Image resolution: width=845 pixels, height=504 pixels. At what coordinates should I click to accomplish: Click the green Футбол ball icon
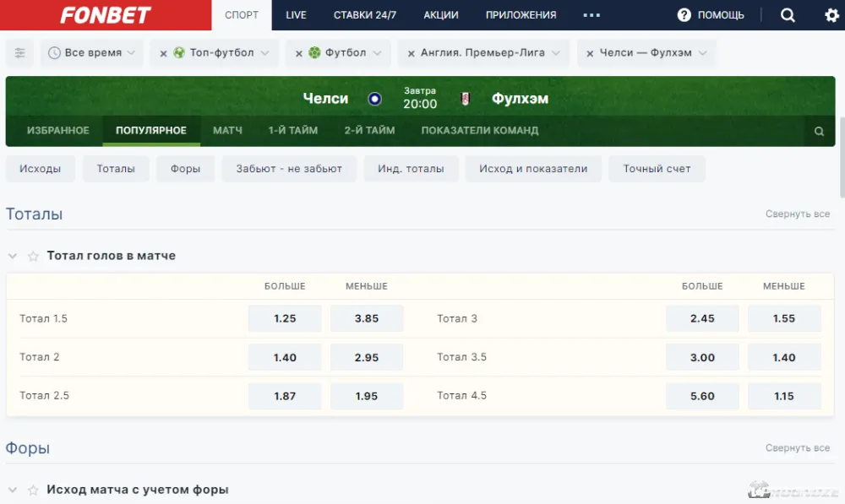314,53
